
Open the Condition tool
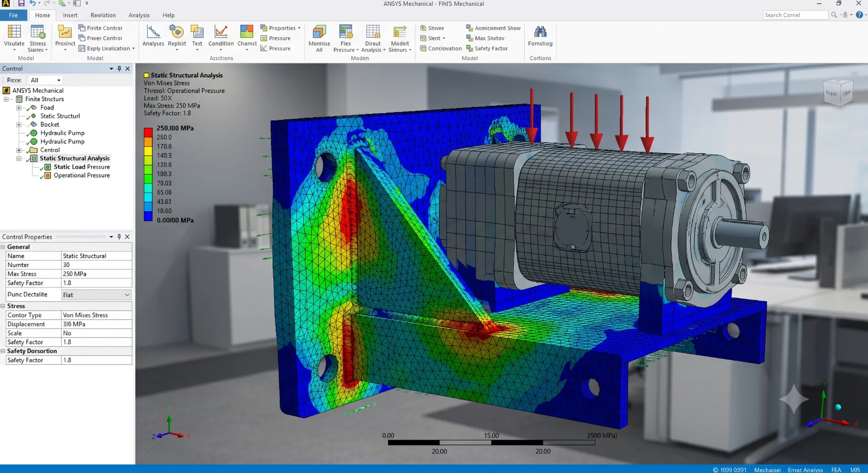click(x=221, y=37)
